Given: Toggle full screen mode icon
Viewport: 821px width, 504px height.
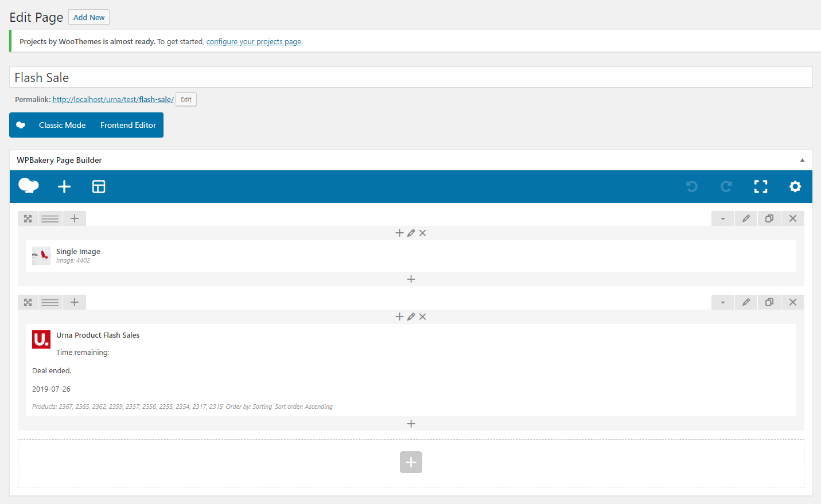Looking at the screenshot, I should click(761, 186).
